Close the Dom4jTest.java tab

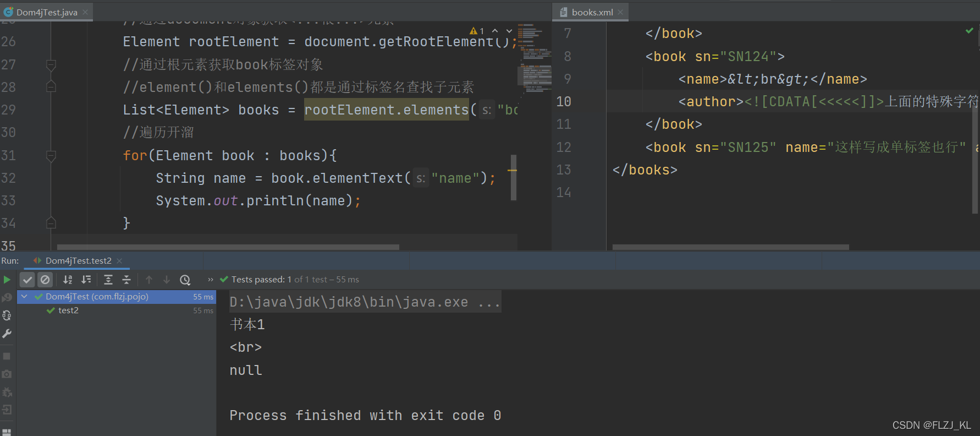(x=85, y=12)
